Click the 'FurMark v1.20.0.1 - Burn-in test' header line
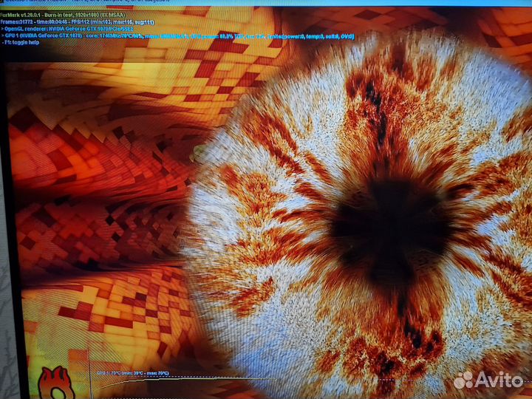The width and height of the screenshot is (532, 399). click(63, 16)
